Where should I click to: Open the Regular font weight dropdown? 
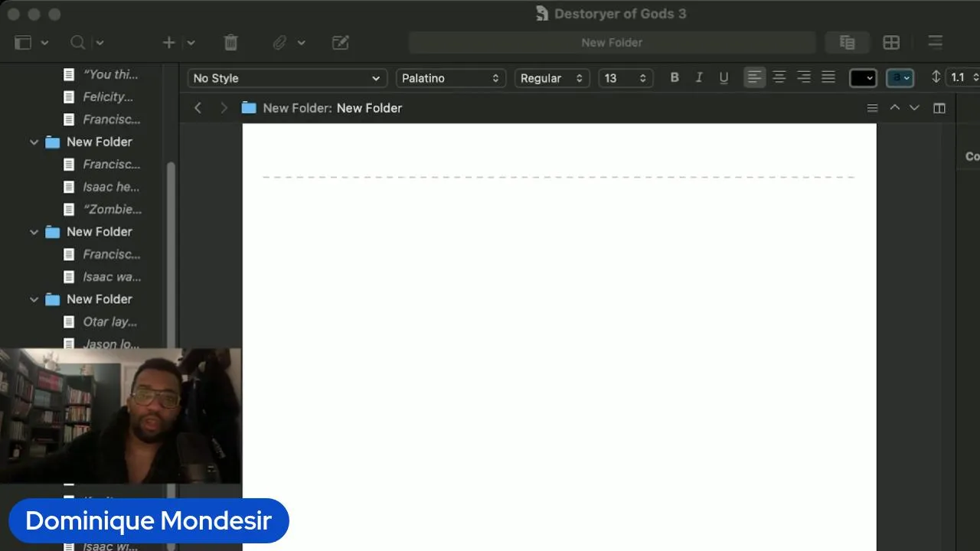pyautogui.click(x=552, y=78)
